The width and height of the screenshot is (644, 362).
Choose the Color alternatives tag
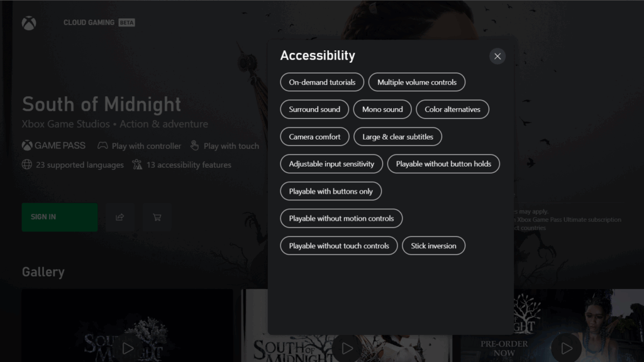pos(452,109)
